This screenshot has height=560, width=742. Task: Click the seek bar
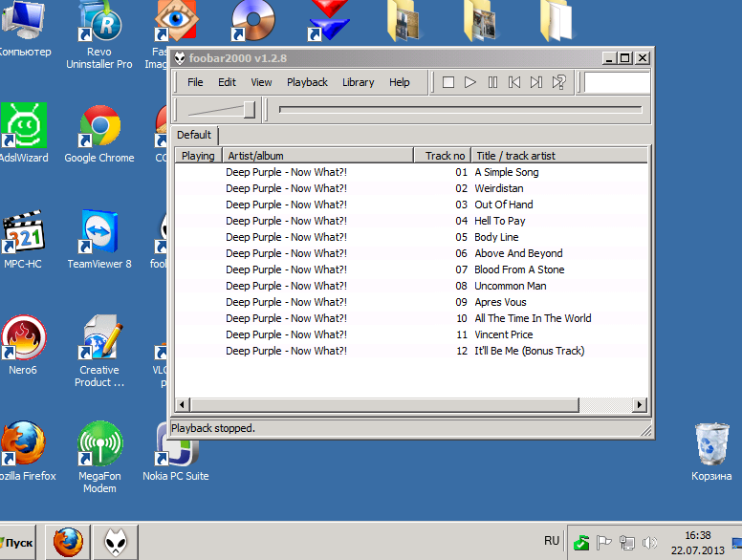pos(461,110)
